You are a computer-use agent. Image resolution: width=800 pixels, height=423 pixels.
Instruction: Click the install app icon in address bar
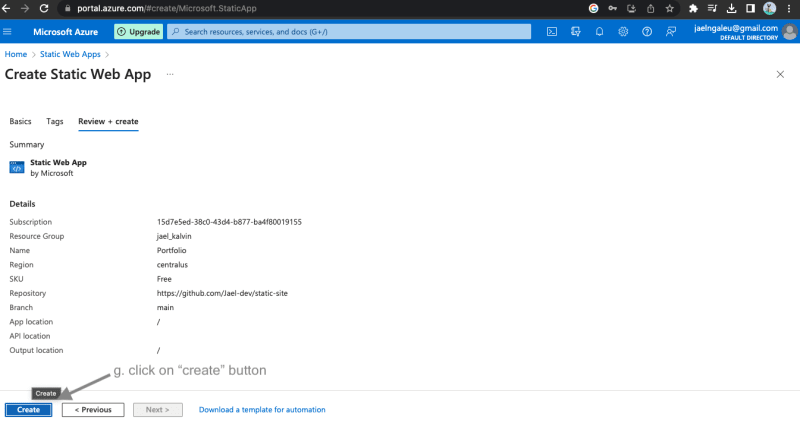click(x=631, y=8)
